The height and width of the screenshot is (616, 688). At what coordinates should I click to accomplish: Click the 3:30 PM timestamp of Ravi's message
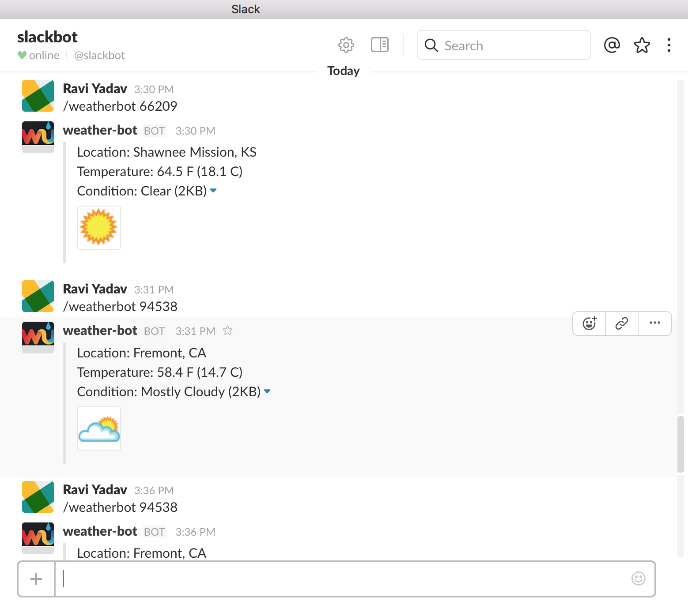pyautogui.click(x=154, y=90)
